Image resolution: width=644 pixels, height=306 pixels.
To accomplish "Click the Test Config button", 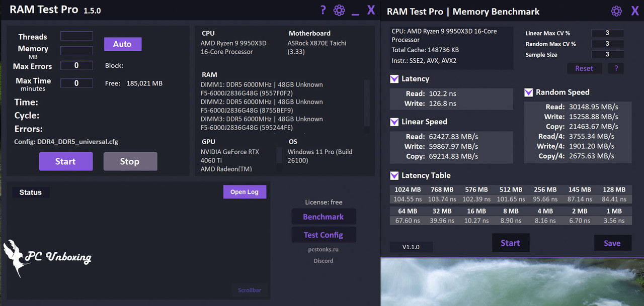I will (x=324, y=235).
